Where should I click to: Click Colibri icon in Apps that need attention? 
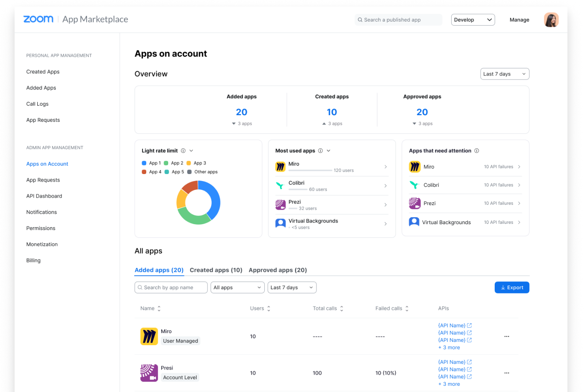(415, 185)
